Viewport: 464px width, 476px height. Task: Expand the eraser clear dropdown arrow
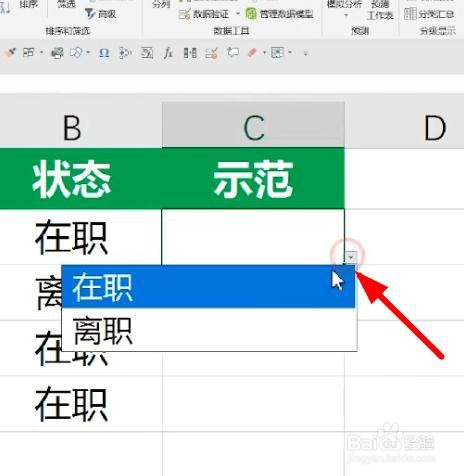[x=264, y=53]
